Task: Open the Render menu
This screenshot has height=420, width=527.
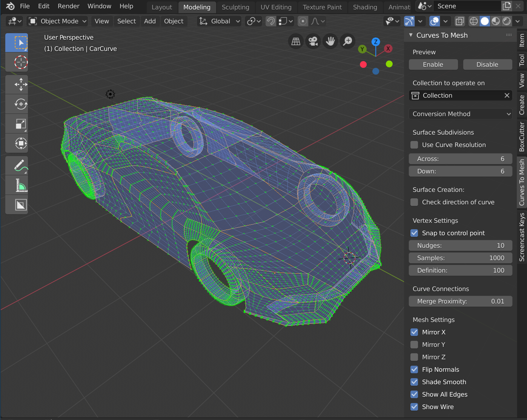Action: [68, 6]
